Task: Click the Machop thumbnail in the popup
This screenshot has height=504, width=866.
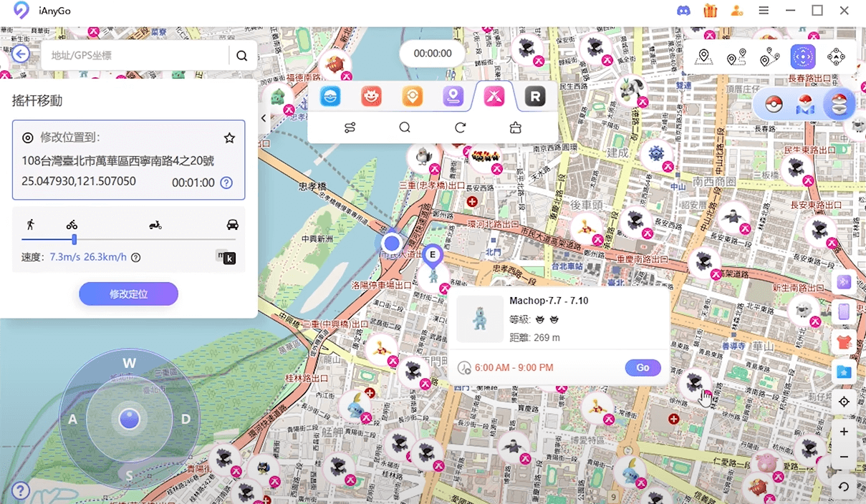Action: [480, 319]
